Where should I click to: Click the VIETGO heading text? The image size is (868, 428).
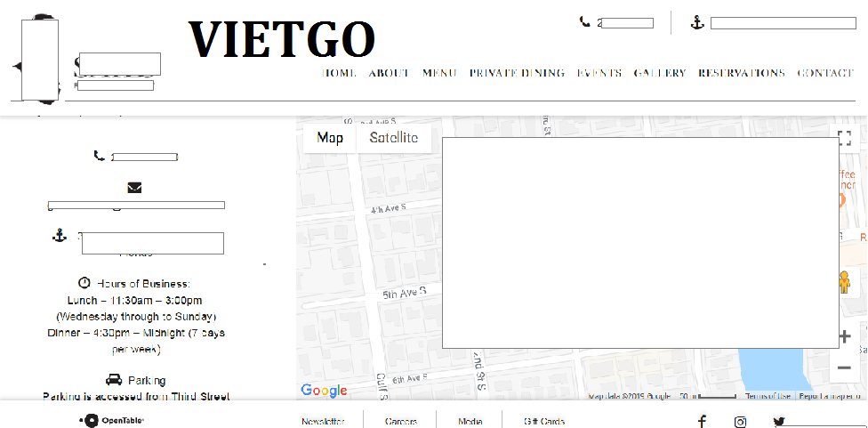click(282, 39)
